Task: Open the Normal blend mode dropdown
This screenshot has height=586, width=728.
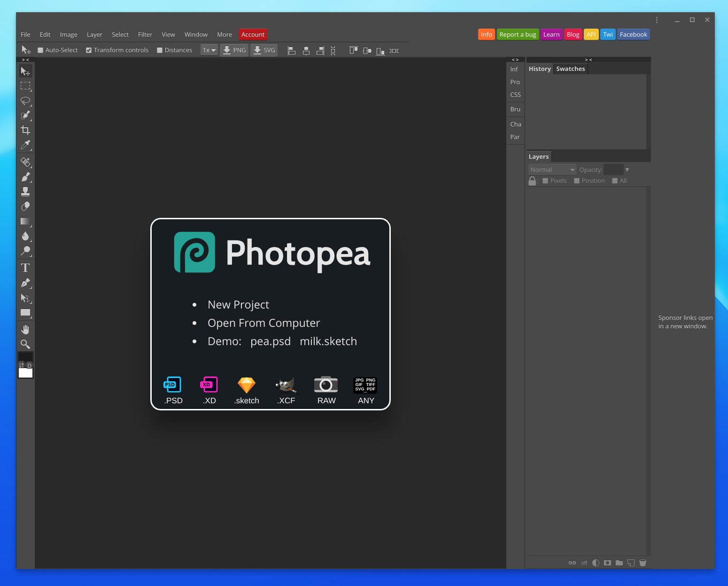Action: pyautogui.click(x=552, y=170)
